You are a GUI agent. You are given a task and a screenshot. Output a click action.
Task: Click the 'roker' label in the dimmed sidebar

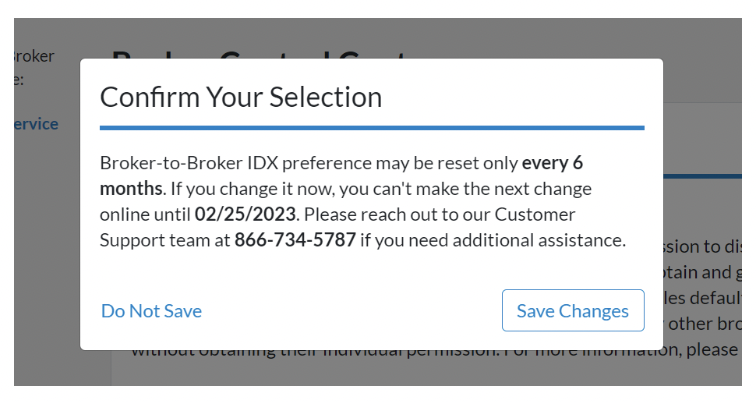(x=34, y=56)
